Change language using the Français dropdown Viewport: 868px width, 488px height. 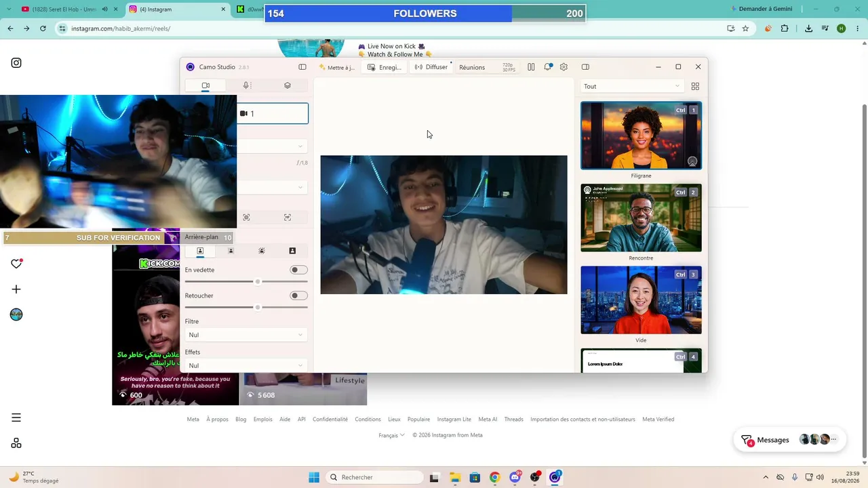(x=391, y=435)
